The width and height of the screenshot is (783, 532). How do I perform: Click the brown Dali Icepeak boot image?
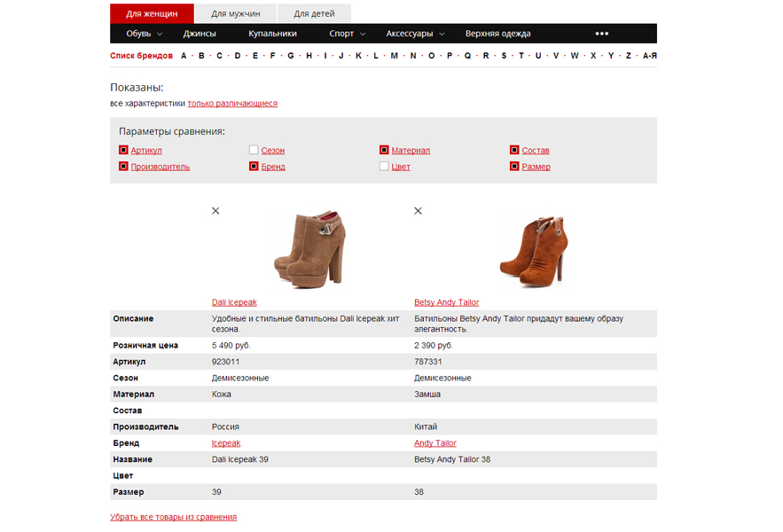tap(310, 249)
